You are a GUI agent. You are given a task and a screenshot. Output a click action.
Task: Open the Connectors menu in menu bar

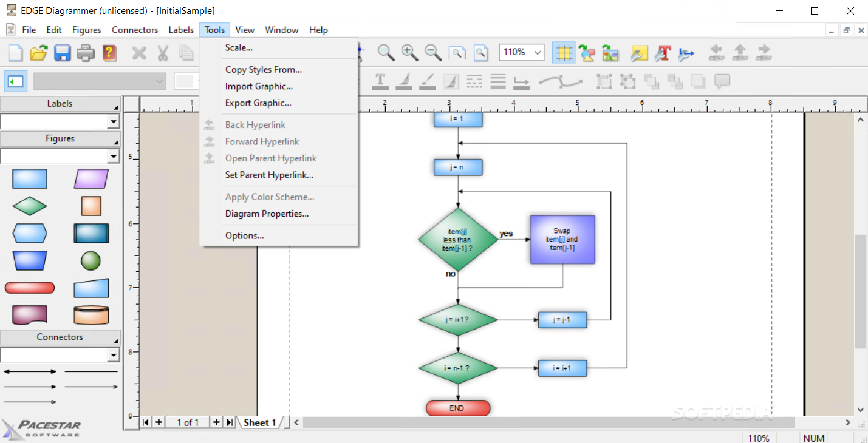click(135, 30)
